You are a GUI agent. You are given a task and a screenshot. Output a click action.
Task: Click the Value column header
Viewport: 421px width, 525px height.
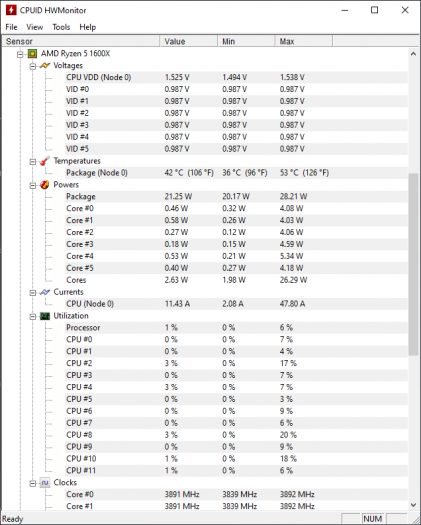coord(189,41)
